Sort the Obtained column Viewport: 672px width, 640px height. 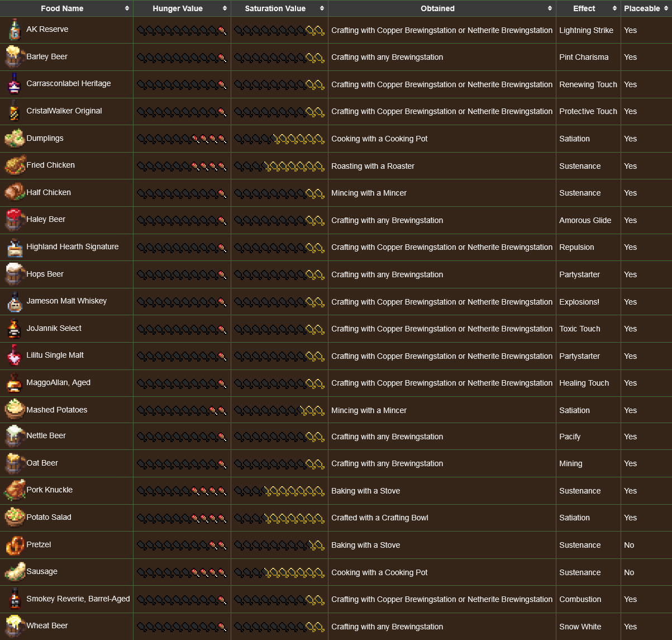pyautogui.click(x=550, y=8)
